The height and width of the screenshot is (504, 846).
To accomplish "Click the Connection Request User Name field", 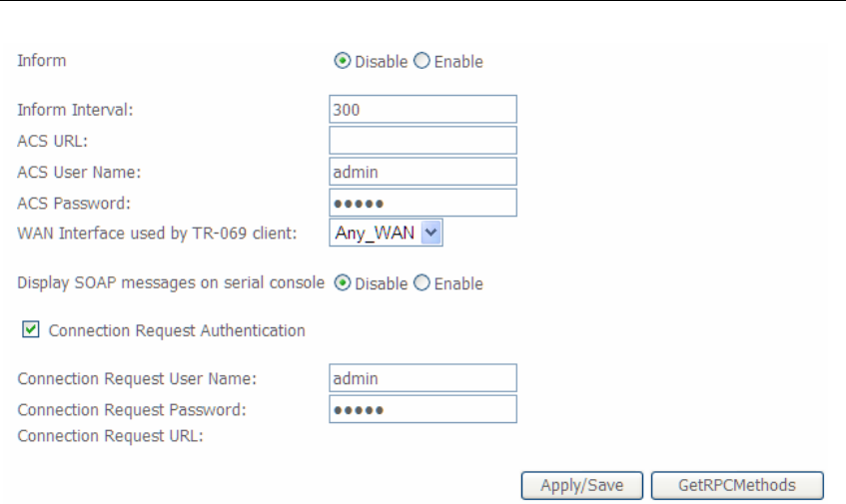I will click(x=423, y=378).
